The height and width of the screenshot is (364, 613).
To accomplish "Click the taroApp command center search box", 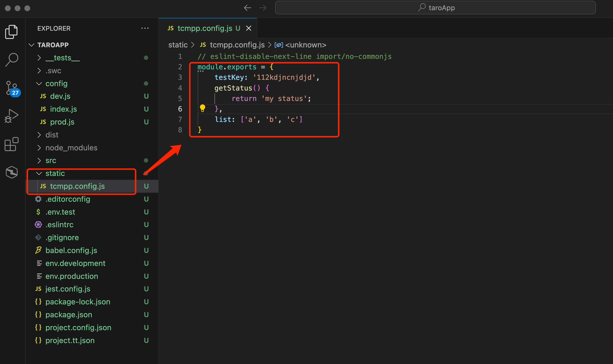I will tap(435, 8).
